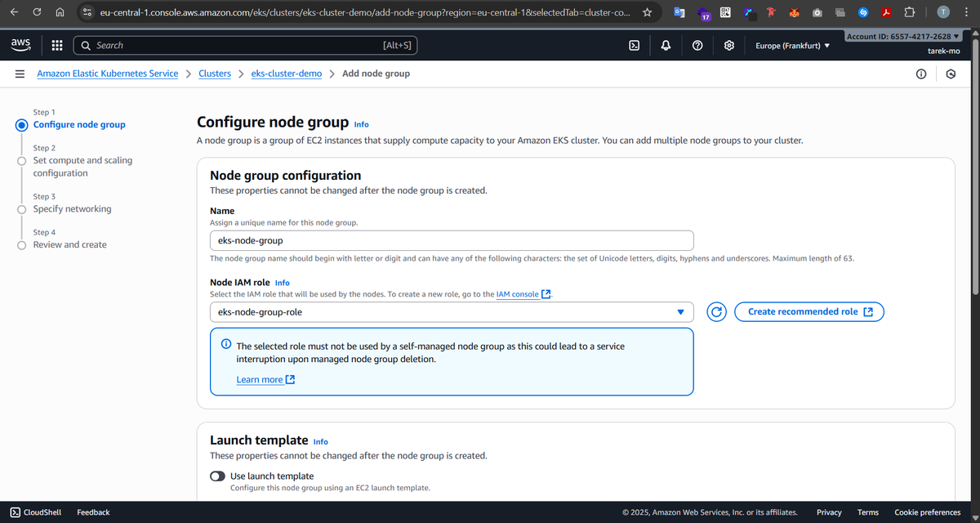This screenshot has width=980, height=523.
Task: Open Info link beside Configure node group
Action: click(x=361, y=124)
